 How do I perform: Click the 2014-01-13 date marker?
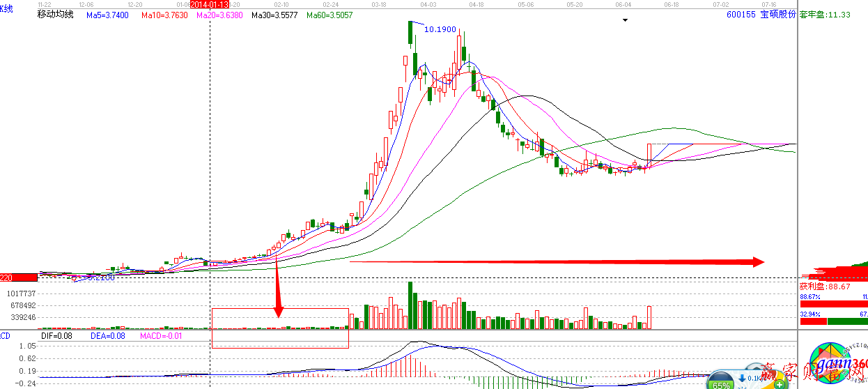point(210,4)
